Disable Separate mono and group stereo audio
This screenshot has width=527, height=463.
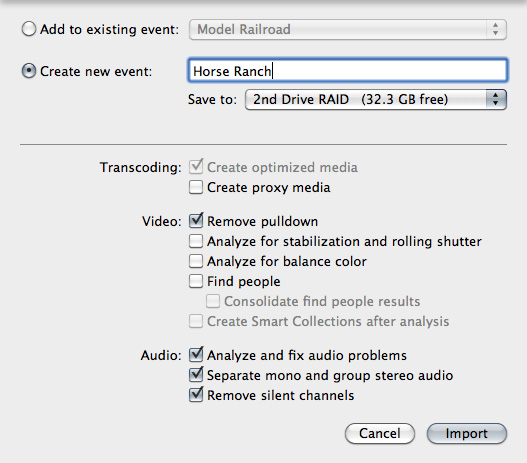pos(196,375)
